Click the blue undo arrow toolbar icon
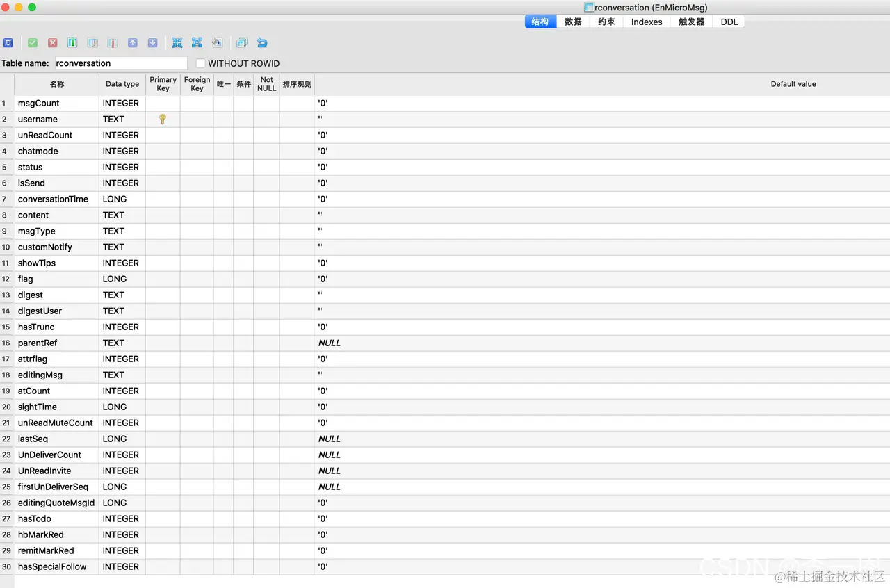This screenshot has height=588, width=890. [262, 42]
